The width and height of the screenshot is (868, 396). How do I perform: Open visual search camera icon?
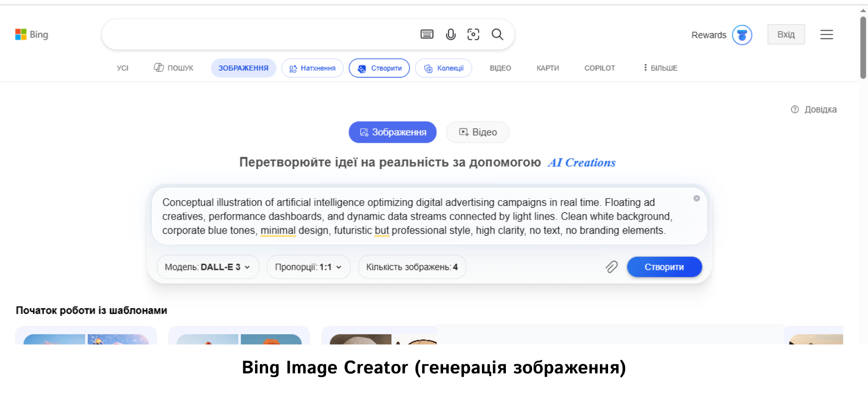pos(473,34)
